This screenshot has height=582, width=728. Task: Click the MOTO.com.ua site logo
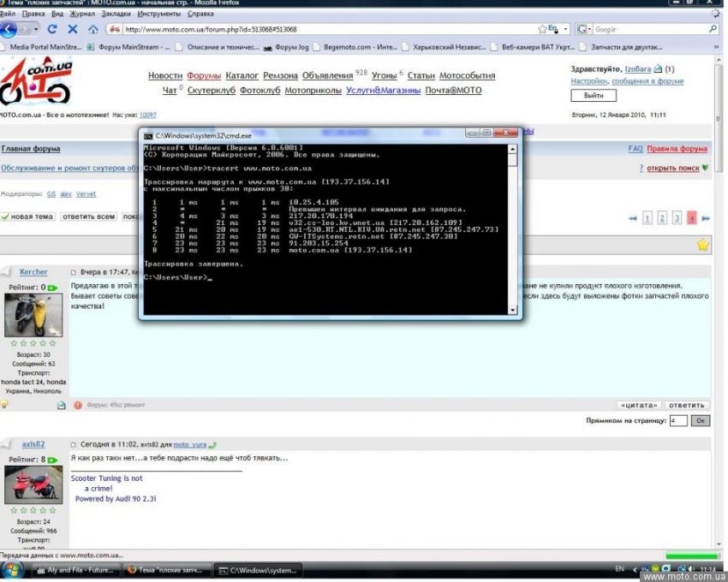click(x=36, y=81)
